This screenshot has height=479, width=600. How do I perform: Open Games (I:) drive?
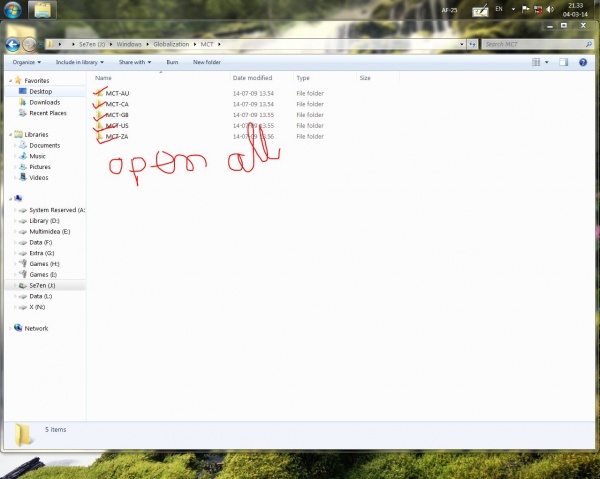(x=43, y=274)
